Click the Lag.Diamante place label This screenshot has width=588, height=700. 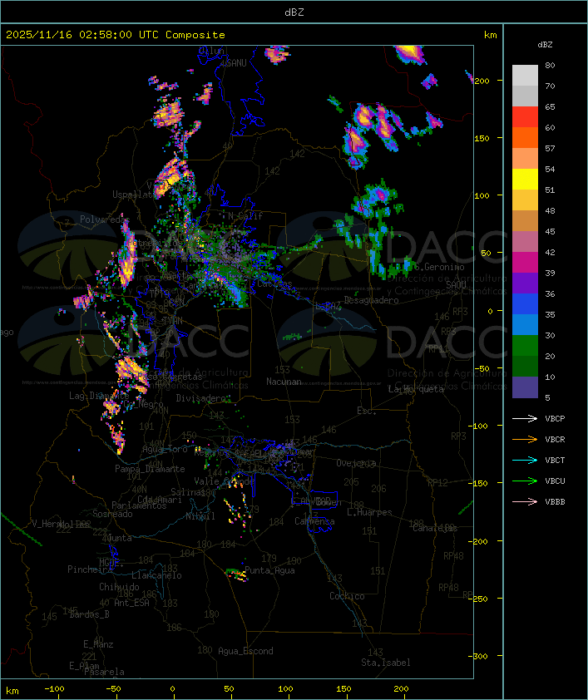[99, 396]
